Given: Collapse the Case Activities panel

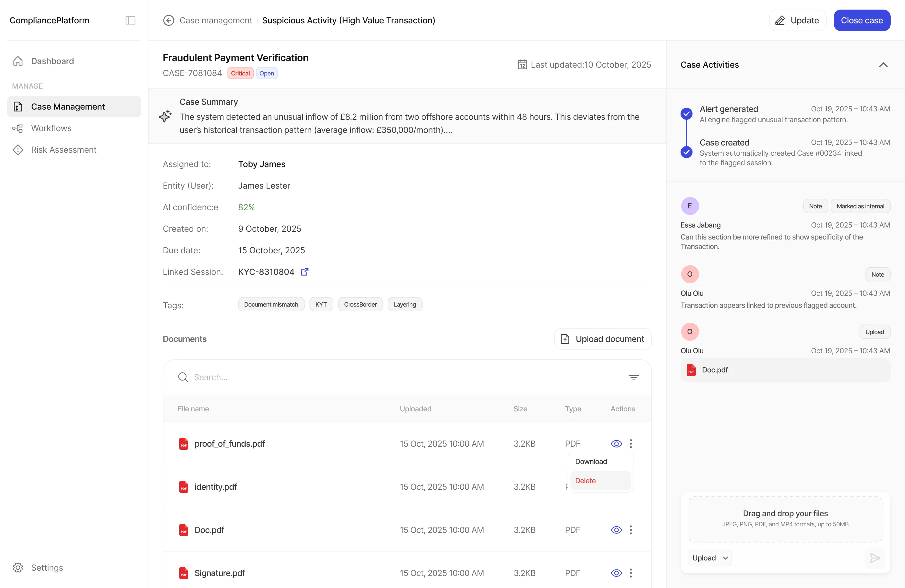Looking at the screenshot, I should pyautogui.click(x=883, y=65).
